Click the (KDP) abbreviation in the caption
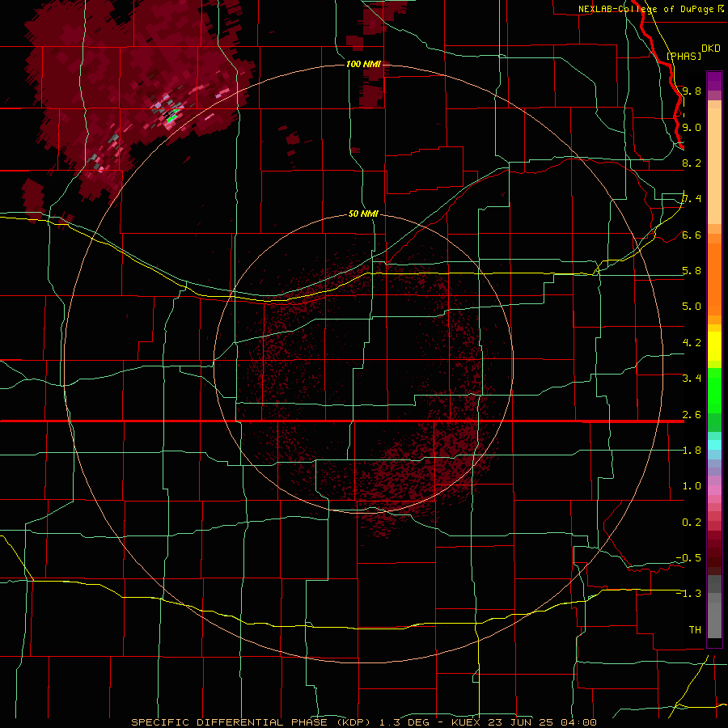This screenshot has height=728, width=728. tap(353, 722)
